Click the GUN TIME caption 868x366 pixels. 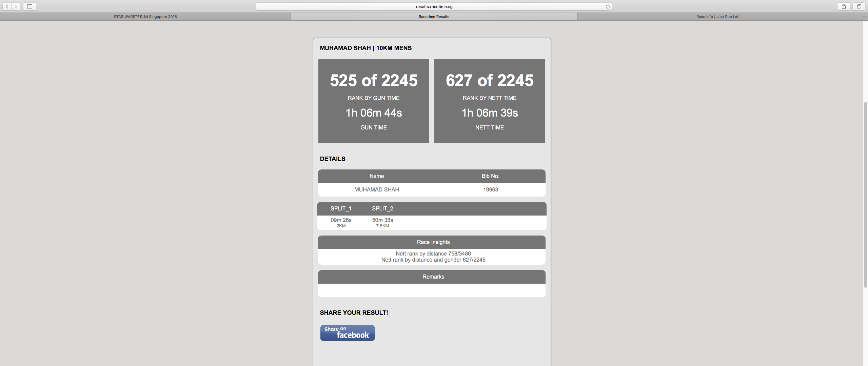coord(374,127)
